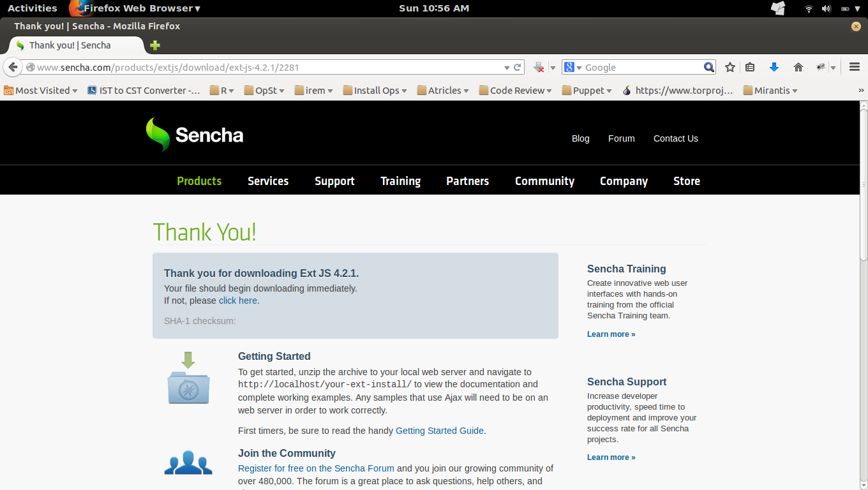
Task: Open the Blog link in header
Action: click(581, 138)
